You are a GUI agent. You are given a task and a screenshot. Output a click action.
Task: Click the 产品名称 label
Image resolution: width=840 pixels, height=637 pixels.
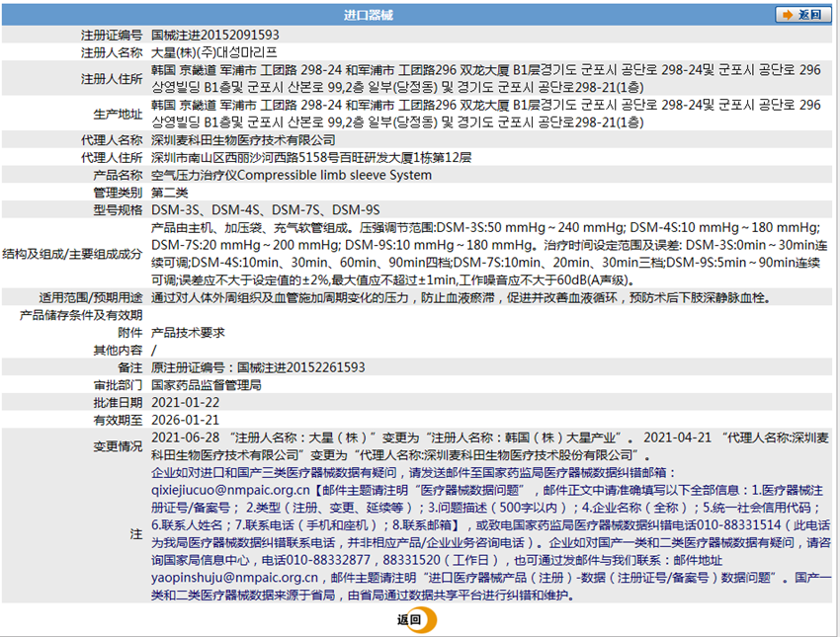coord(118,175)
